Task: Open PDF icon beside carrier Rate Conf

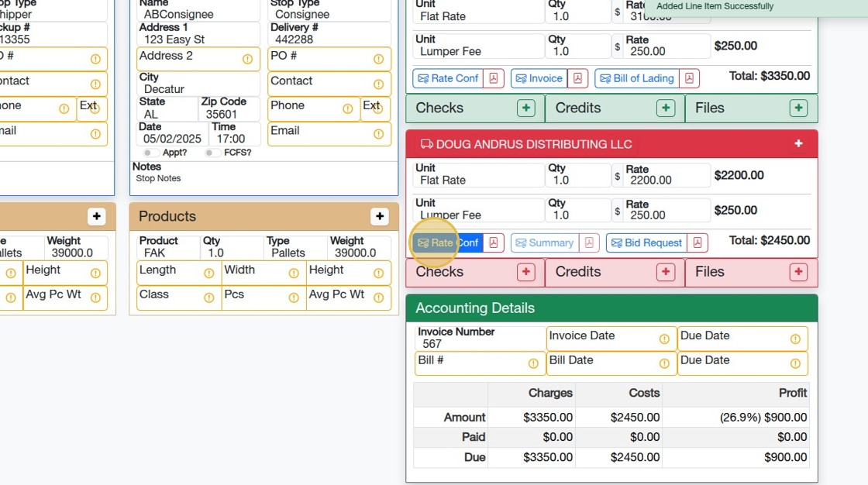Action: [493, 242]
